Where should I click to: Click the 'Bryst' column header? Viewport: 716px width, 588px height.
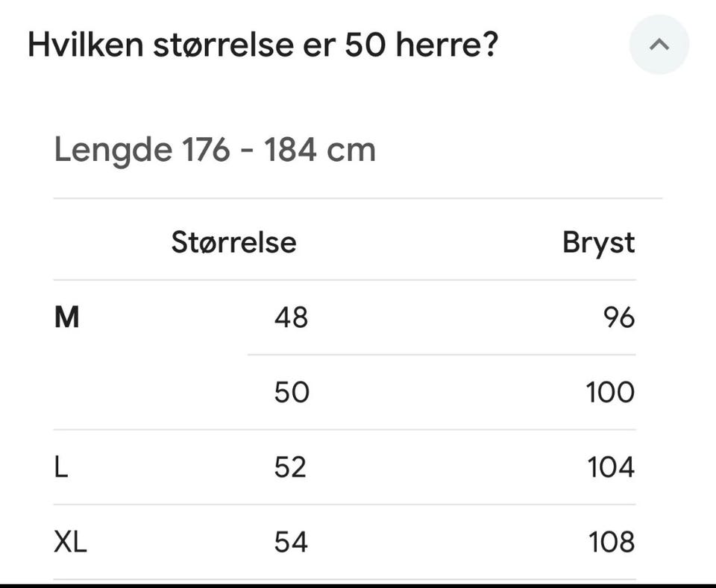pos(598,243)
